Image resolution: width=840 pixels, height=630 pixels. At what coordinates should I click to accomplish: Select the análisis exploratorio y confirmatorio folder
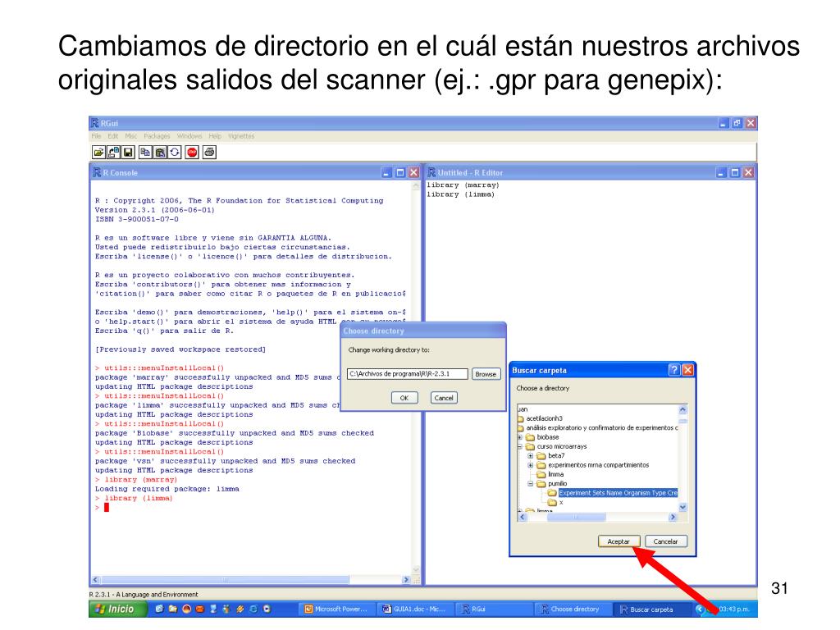pyautogui.click(x=601, y=428)
